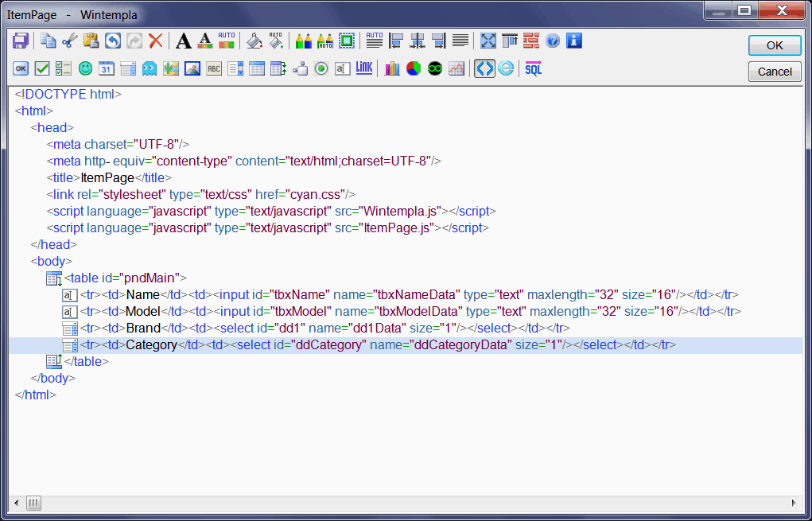Screen dimensions: 812x521
Task: Click the AUTO colored pencils icon
Action: pyautogui.click(x=325, y=41)
